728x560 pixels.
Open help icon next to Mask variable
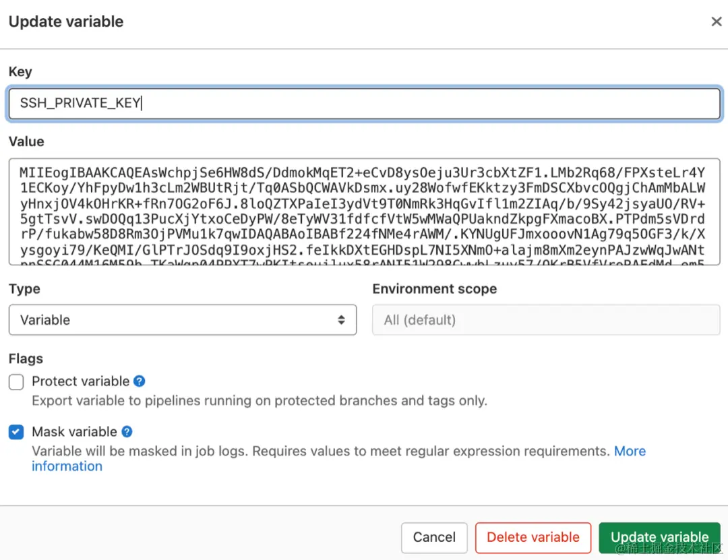click(127, 432)
